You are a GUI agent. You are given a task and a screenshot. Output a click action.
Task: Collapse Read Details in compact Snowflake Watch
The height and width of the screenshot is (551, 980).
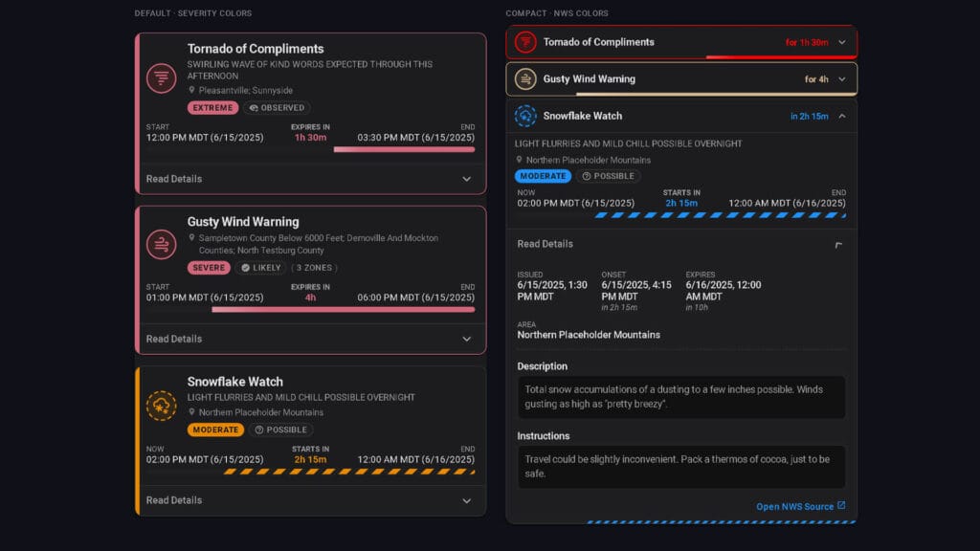pos(838,244)
